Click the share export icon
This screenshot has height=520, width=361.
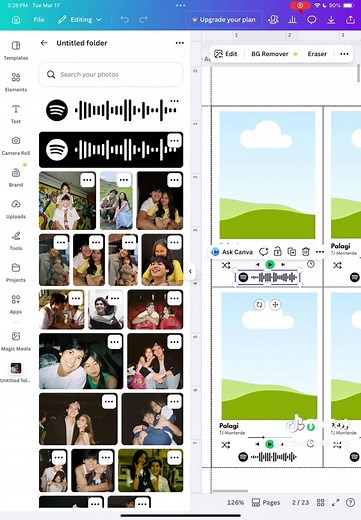click(x=350, y=20)
